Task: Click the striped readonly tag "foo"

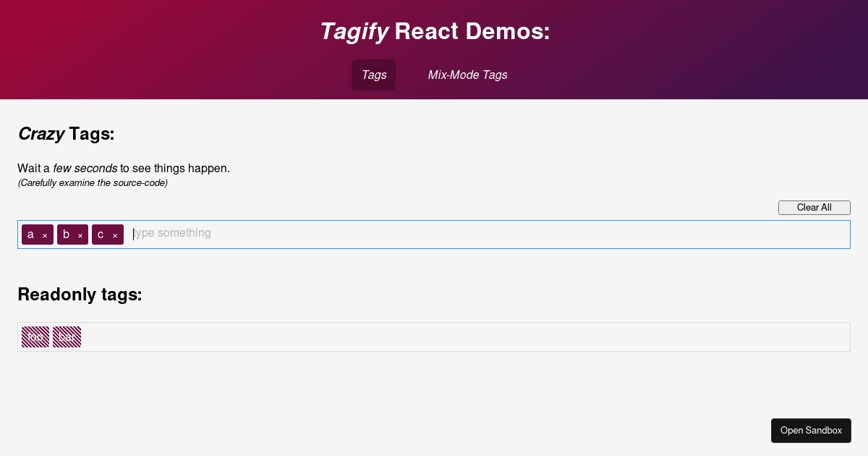Action: click(35, 337)
